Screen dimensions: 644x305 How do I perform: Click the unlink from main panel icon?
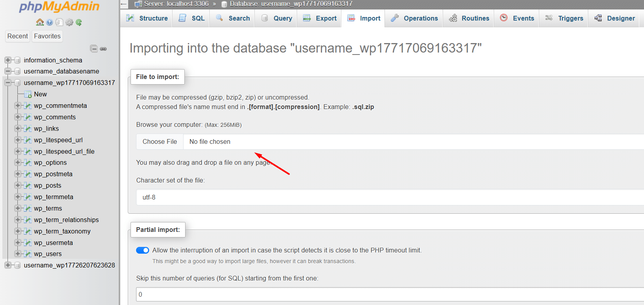click(x=103, y=49)
